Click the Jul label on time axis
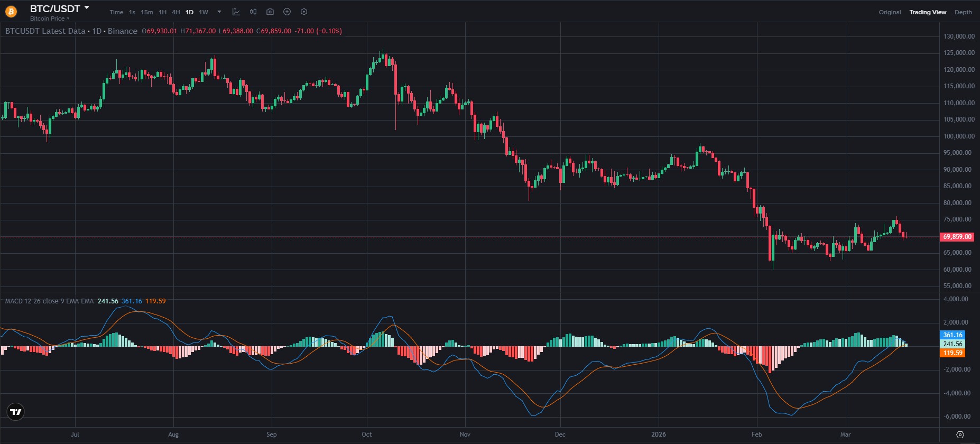This screenshot has width=980, height=444. (x=75, y=434)
